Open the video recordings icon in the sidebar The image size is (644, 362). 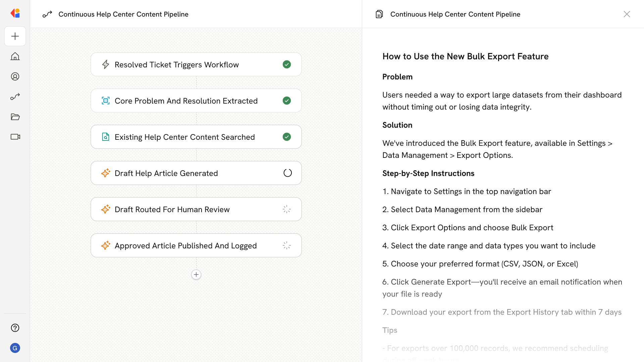pos(15,137)
